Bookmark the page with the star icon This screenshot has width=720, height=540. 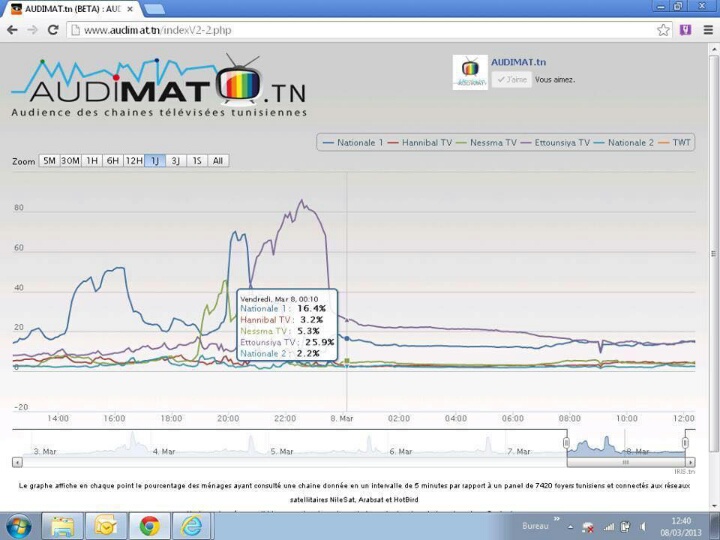(663, 30)
